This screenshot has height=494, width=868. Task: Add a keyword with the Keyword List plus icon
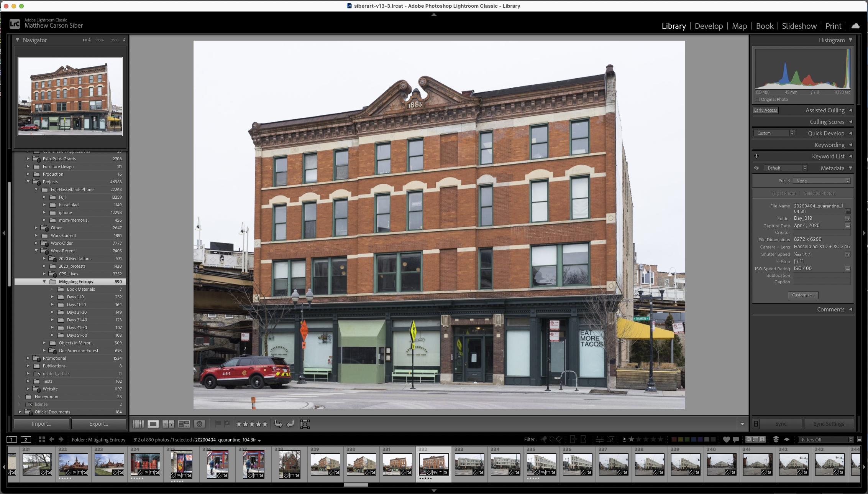tap(757, 156)
